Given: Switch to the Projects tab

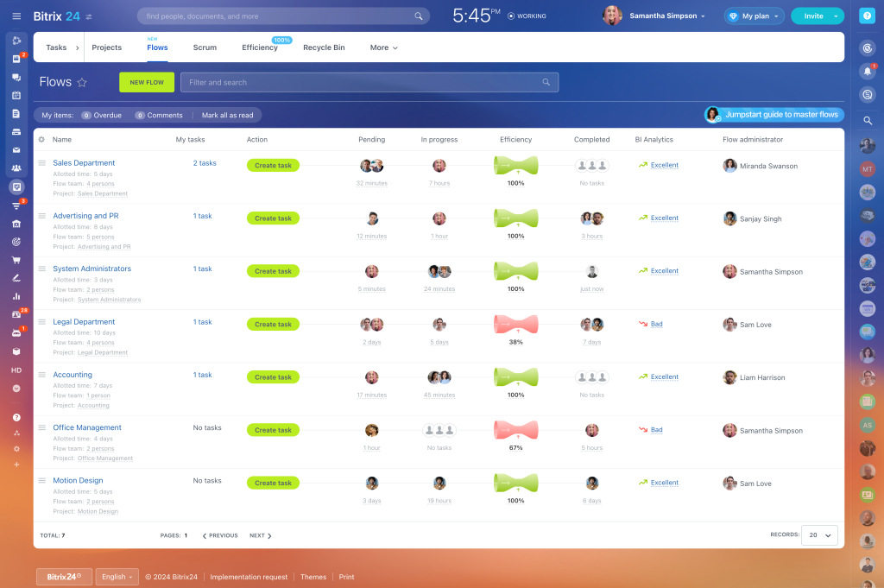Looking at the screenshot, I should [106, 47].
